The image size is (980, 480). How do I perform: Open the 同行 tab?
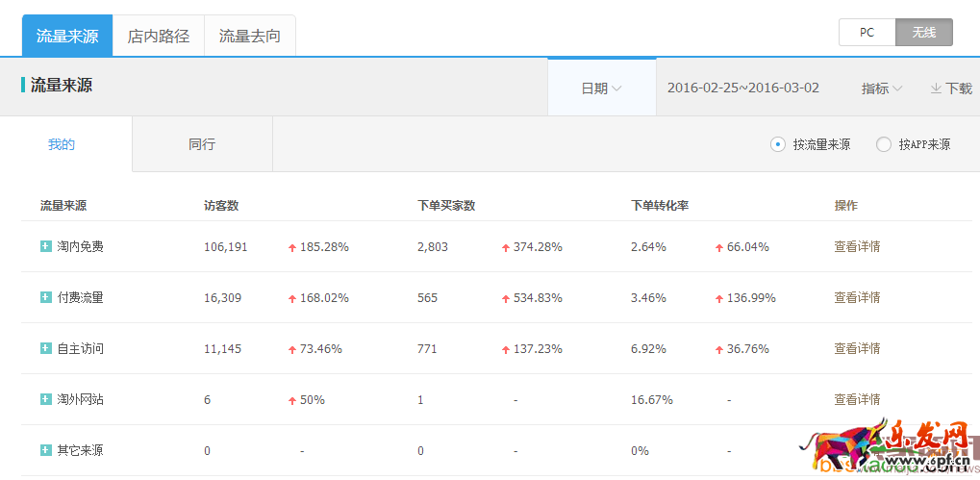pyautogui.click(x=202, y=144)
